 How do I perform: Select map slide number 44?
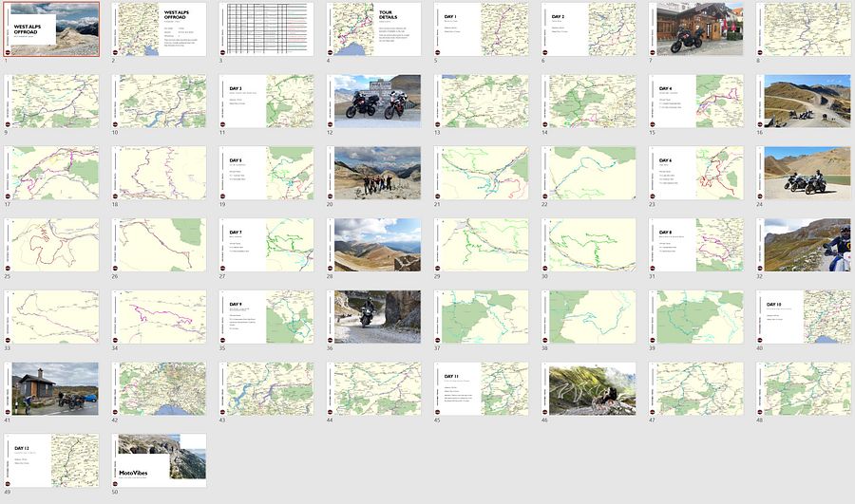click(374, 389)
